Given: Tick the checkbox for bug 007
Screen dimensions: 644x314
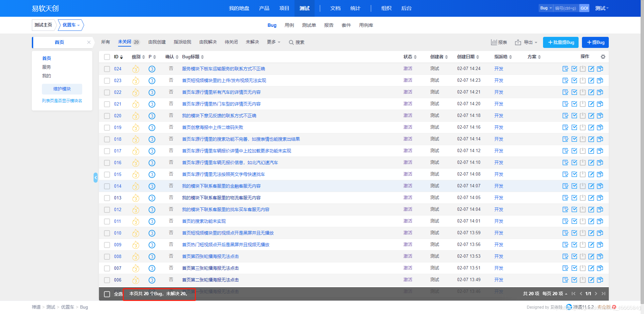Looking at the screenshot, I should click(107, 268).
